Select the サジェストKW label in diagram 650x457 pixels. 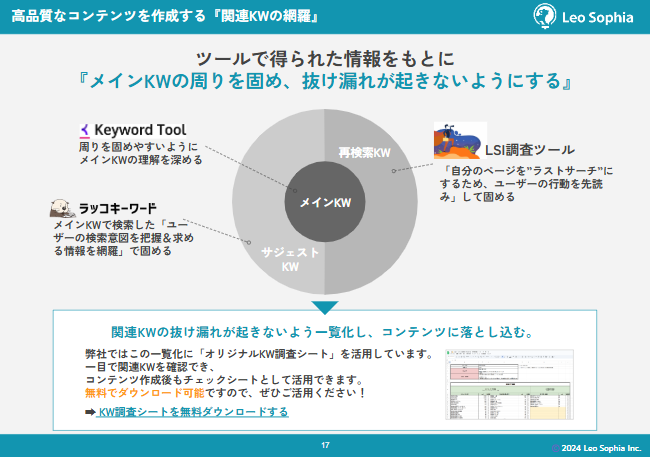tap(290, 259)
